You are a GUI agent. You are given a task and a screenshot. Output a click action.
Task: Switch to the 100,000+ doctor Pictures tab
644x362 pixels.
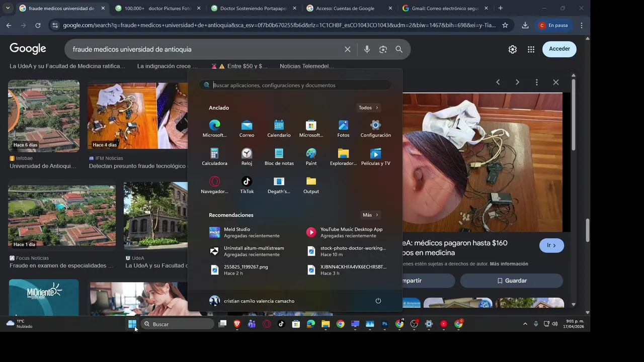click(x=157, y=9)
